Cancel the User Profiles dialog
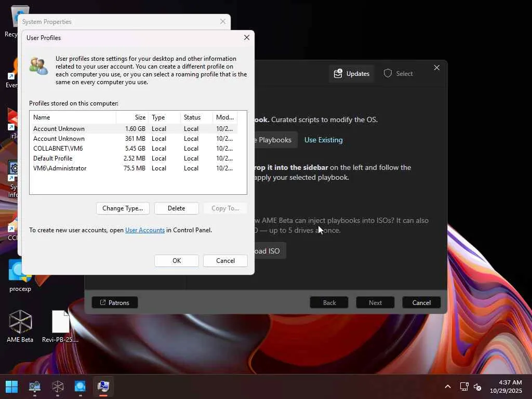The image size is (532, 399). click(x=225, y=261)
